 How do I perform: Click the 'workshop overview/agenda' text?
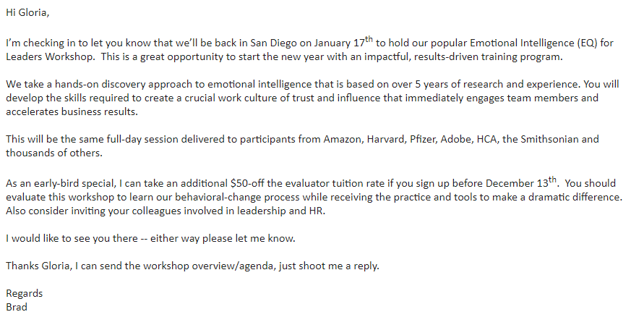pyautogui.click(x=207, y=266)
